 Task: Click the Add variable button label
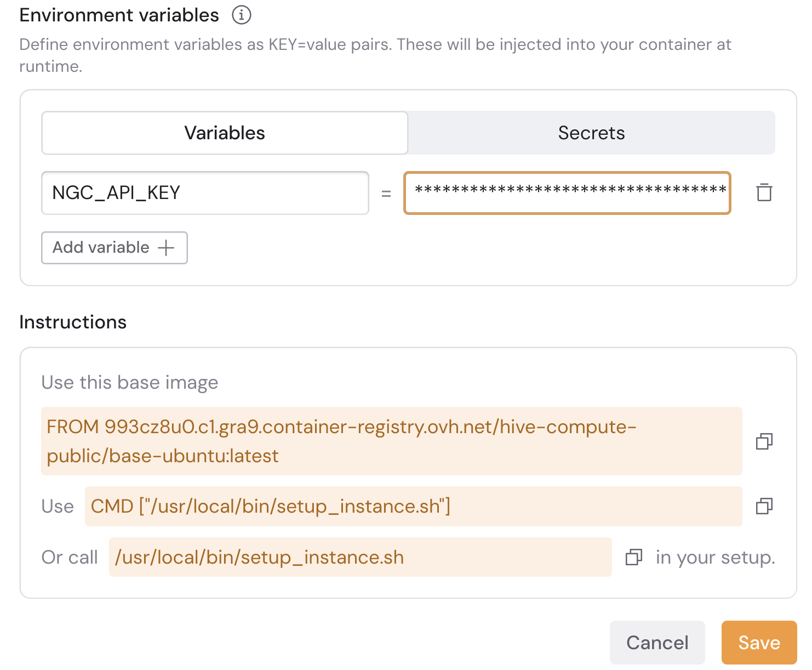101,247
